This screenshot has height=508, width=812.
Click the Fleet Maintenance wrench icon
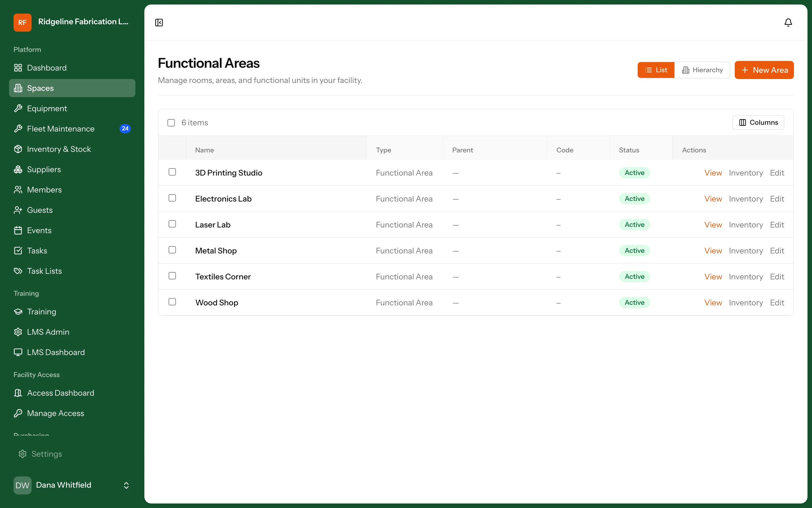tap(18, 129)
